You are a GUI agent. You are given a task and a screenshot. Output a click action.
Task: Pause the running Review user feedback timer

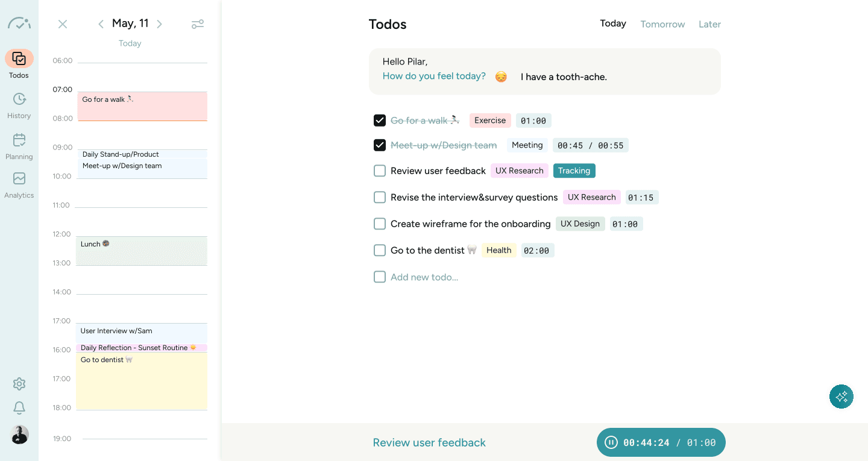(611, 442)
